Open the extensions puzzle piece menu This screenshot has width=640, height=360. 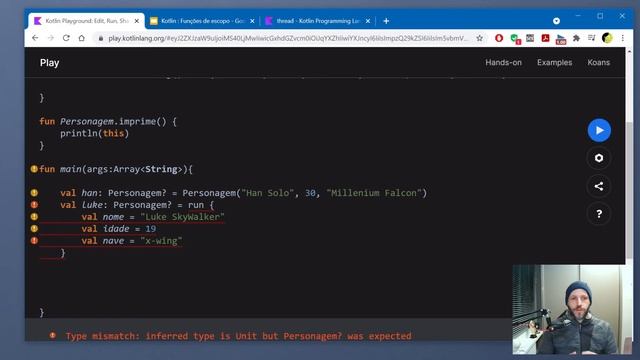576,38
